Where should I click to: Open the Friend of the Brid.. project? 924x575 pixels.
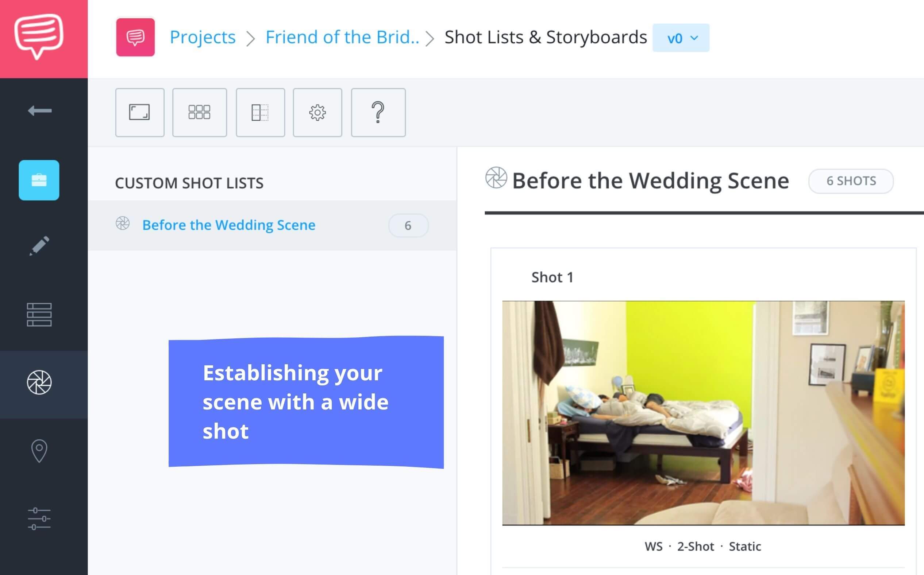pyautogui.click(x=341, y=37)
